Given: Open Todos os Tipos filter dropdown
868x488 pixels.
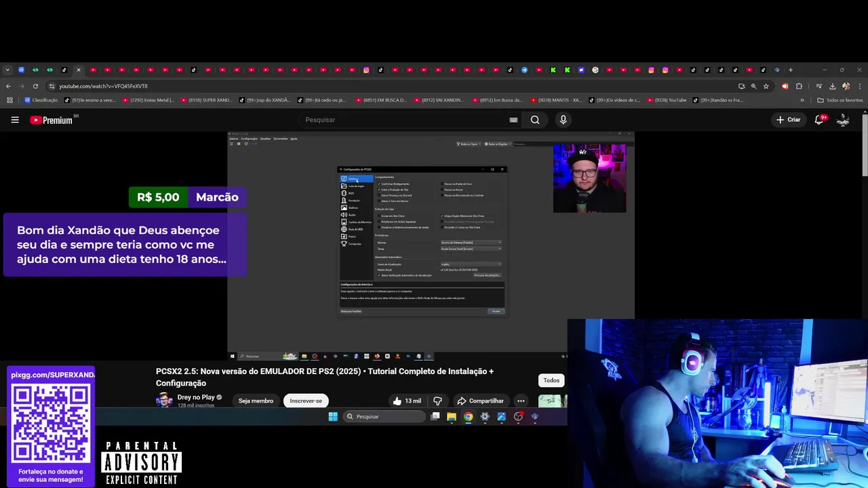Looking at the screenshot, I should pos(467,144).
